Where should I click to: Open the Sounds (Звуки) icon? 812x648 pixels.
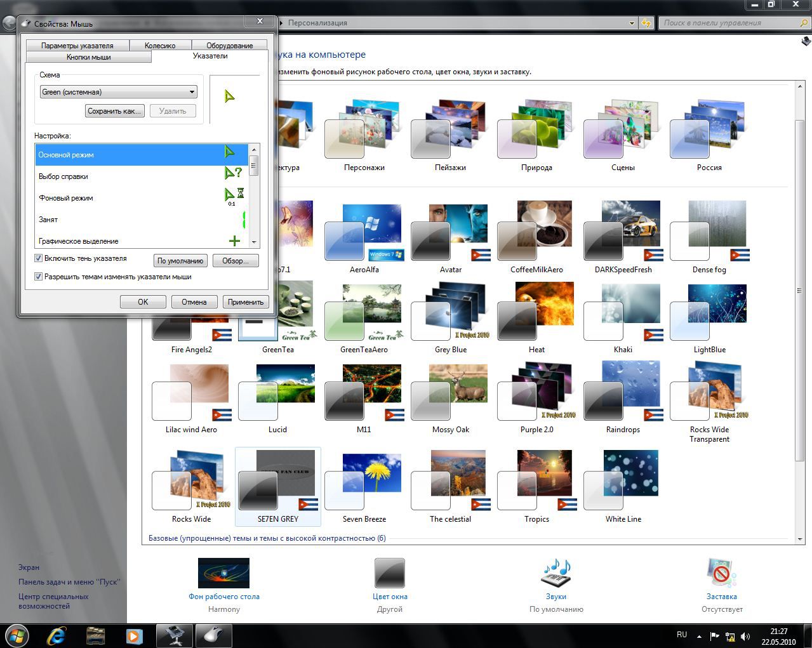[556, 574]
